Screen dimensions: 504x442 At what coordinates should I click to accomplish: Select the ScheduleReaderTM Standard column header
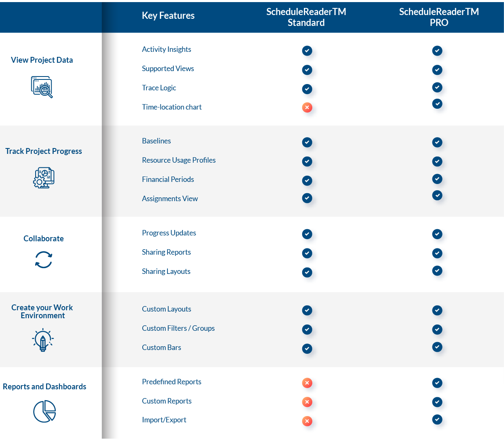[x=306, y=17]
